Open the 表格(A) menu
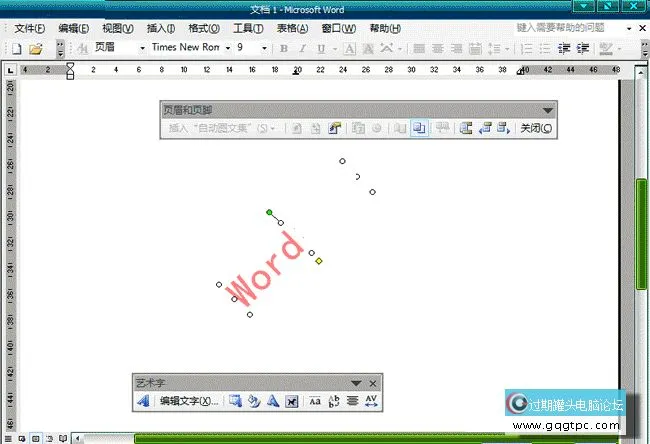Image resolution: width=650 pixels, height=444 pixels. (292, 29)
